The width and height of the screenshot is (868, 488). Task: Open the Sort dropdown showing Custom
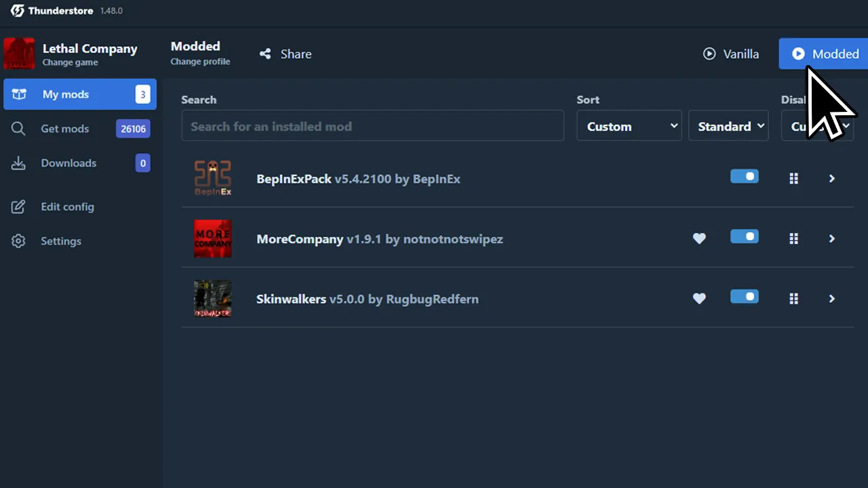(x=629, y=126)
